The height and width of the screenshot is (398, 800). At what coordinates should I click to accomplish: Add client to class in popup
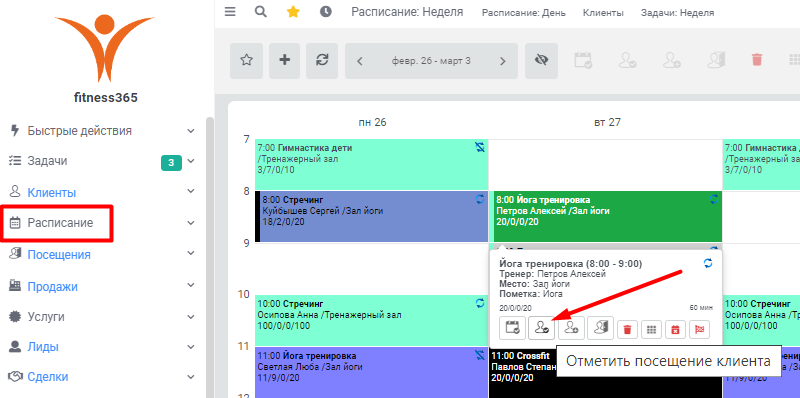pos(571,328)
